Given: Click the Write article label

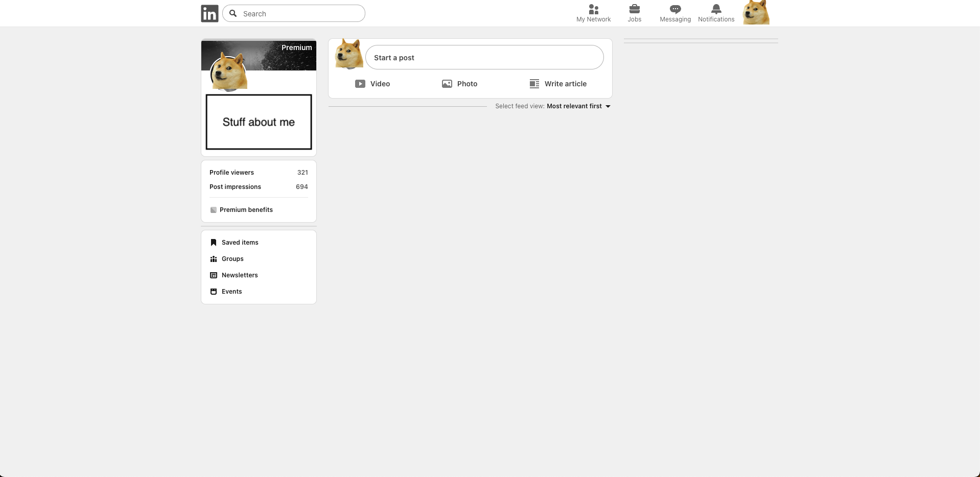Looking at the screenshot, I should [566, 84].
